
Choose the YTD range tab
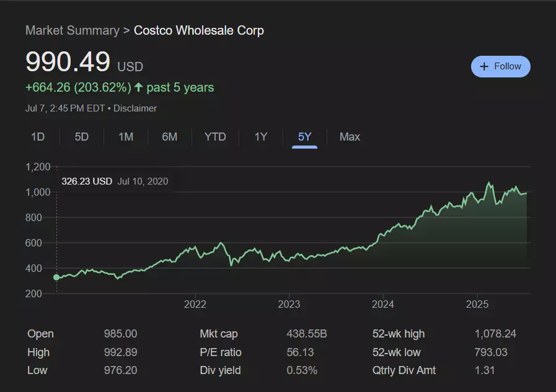point(215,137)
